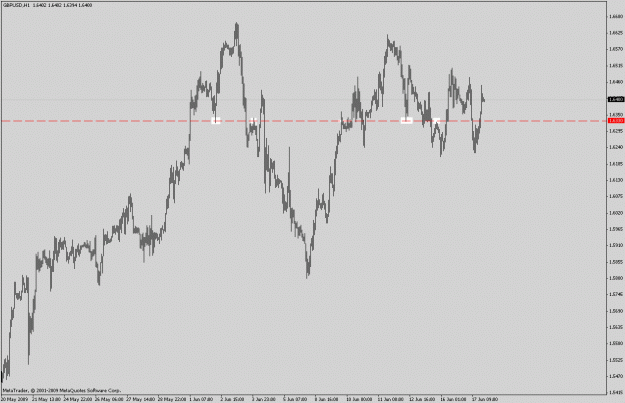Click the 1.5965 price axis label

tap(616, 229)
